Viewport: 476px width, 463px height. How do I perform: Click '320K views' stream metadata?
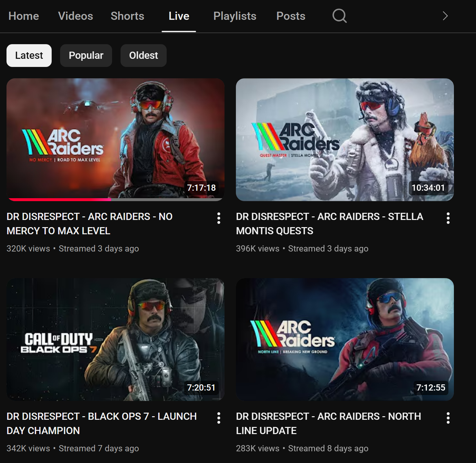click(x=28, y=249)
